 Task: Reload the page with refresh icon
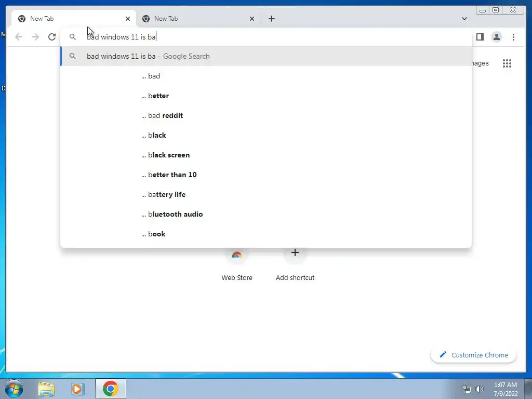(x=52, y=37)
